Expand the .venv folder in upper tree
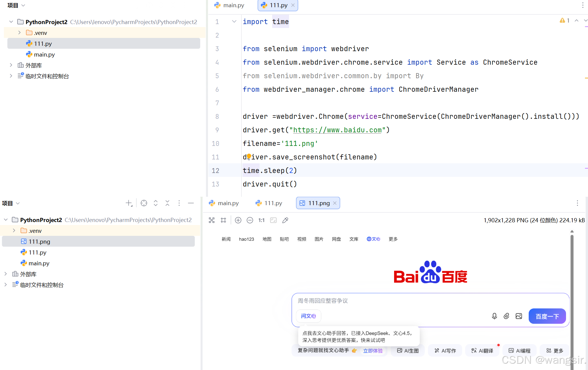 tap(20, 32)
